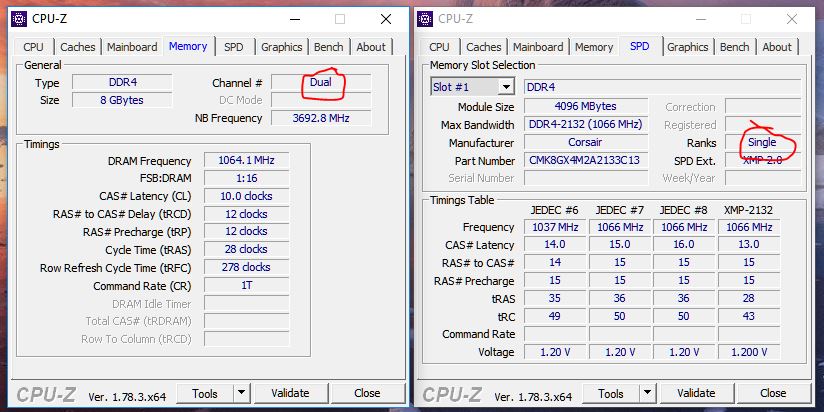Click Part Number value CMK8GX4M2A2133C13
This screenshot has width=824, height=412.
point(586,160)
